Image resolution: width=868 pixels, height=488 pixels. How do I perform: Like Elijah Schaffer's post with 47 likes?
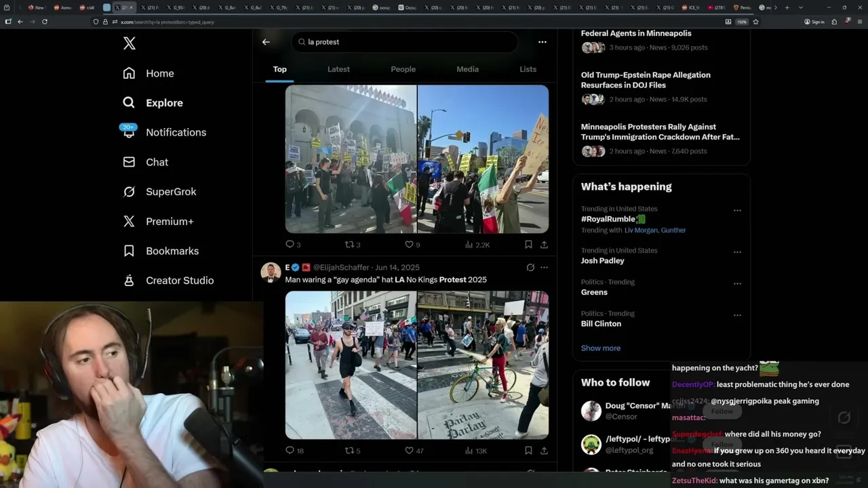[414, 451]
